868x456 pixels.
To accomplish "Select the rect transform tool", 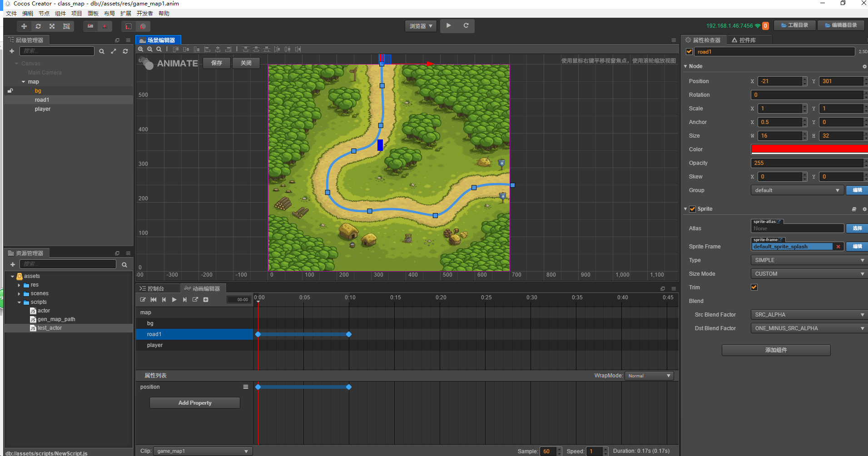I will [x=66, y=26].
